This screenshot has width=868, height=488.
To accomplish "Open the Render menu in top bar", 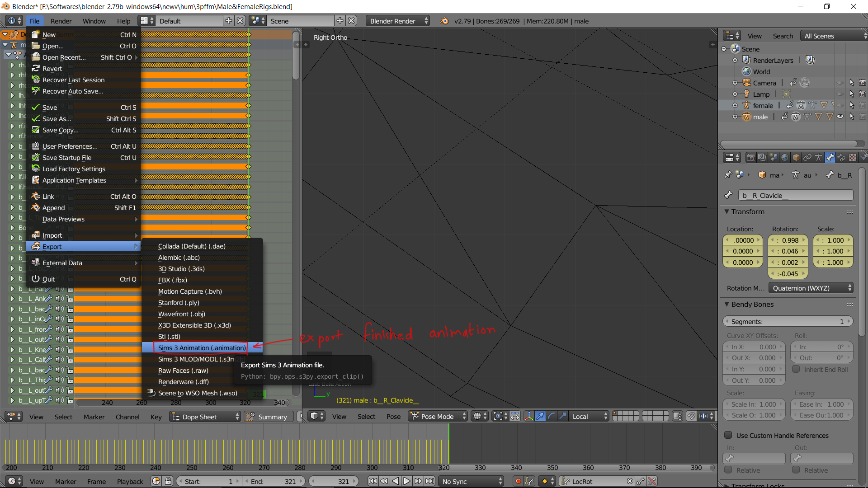I will pyautogui.click(x=61, y=21).
